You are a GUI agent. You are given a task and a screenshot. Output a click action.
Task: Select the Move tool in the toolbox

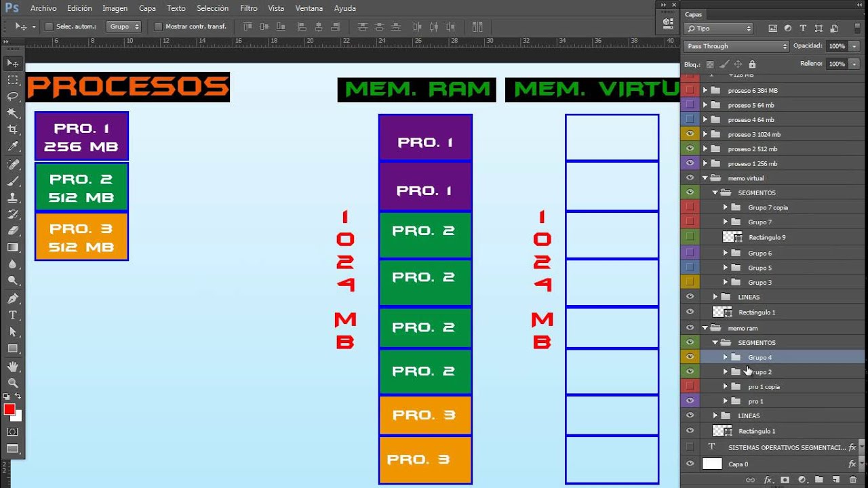pos(12,63)
